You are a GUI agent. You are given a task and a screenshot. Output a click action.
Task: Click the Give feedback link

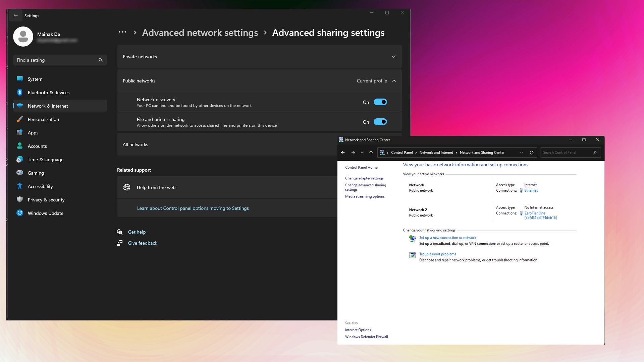143,243
